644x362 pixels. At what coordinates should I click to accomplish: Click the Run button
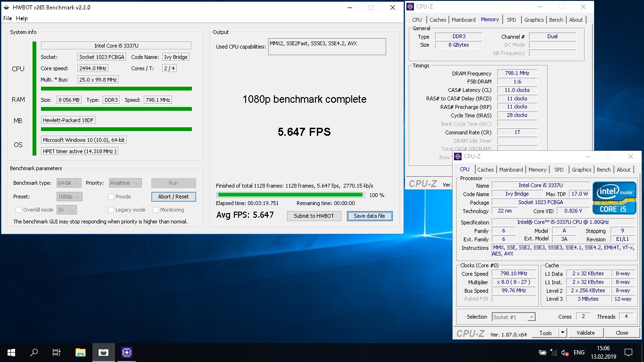click(x=173, y=183)
